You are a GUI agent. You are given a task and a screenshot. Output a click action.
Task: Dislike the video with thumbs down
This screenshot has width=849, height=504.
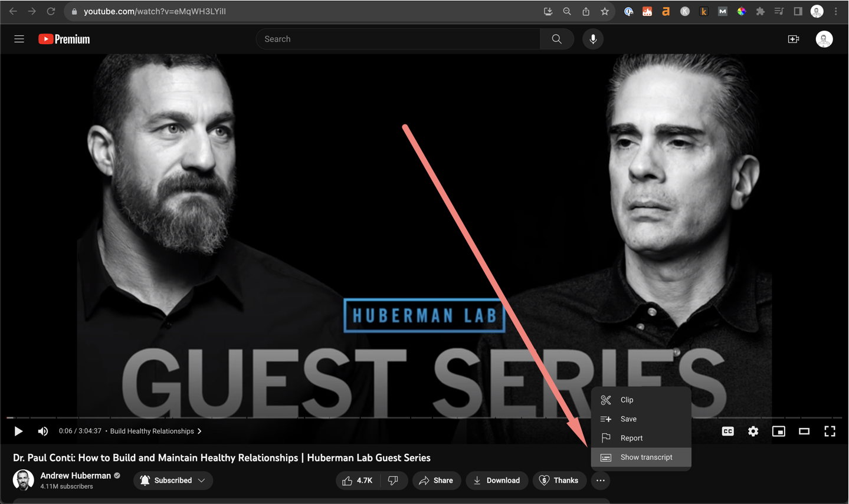tap(394, 480)
